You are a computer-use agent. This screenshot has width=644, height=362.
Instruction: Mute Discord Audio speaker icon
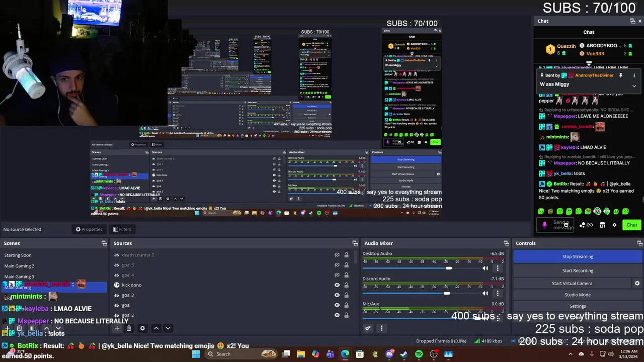click(485, 293)
